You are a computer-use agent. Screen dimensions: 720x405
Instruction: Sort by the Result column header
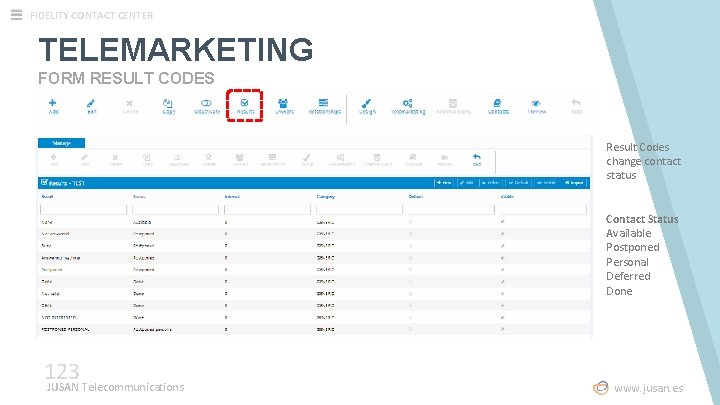point(47,197)
